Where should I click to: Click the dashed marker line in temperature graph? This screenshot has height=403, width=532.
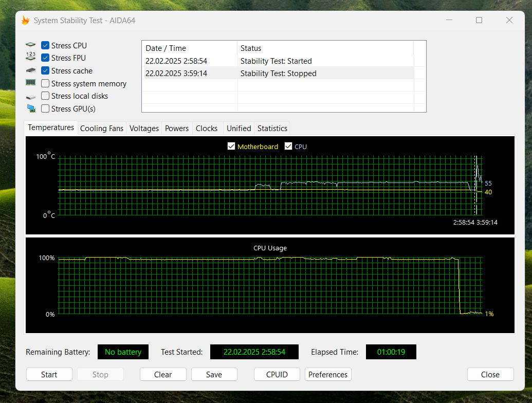(475, 185)
